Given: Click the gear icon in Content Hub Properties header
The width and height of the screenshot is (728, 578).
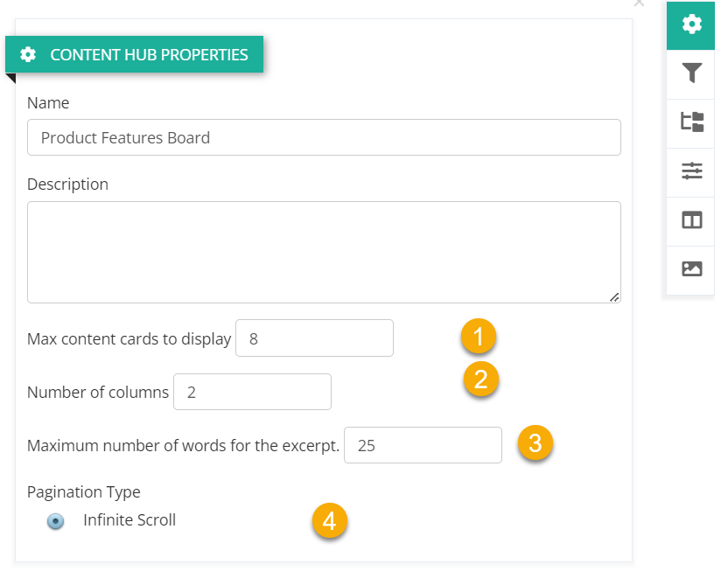Looking at the screenshot, I should point(28,54).
